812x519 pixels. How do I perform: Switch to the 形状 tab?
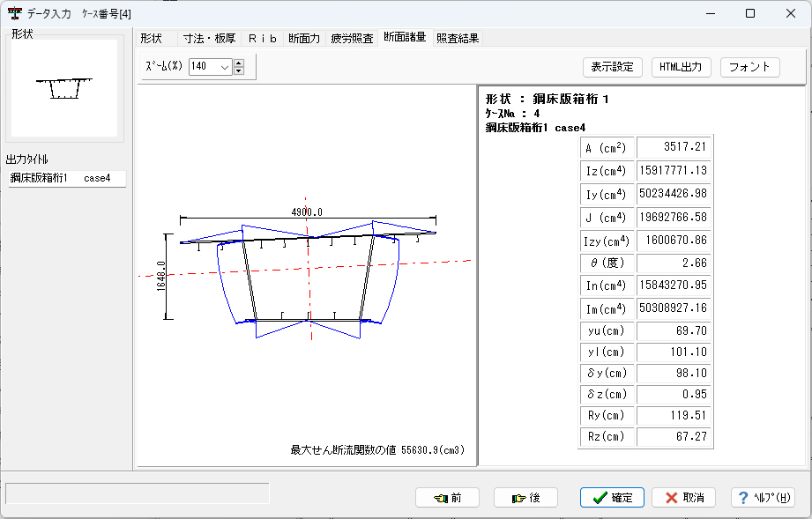[x=152, y=38]
